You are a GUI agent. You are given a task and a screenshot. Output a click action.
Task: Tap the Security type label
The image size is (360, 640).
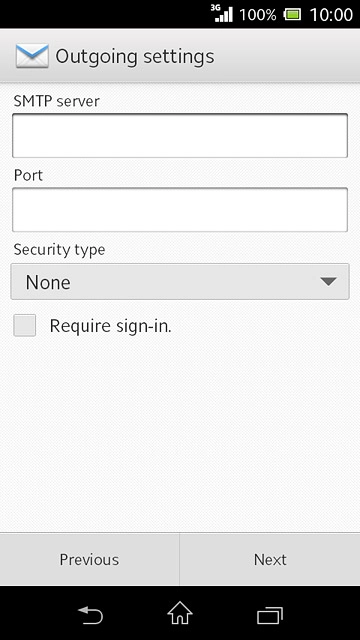[59, 250]
